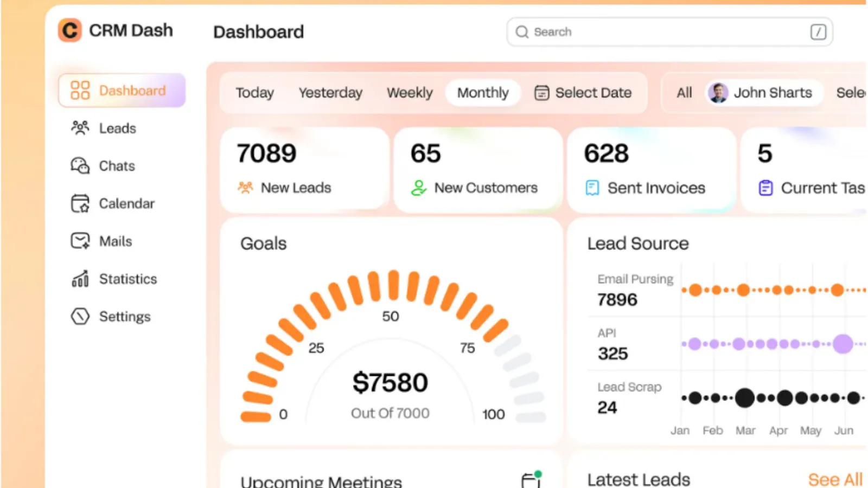Focus the Search input field
This screenshot has width=868, height=488.
[669, 32]
